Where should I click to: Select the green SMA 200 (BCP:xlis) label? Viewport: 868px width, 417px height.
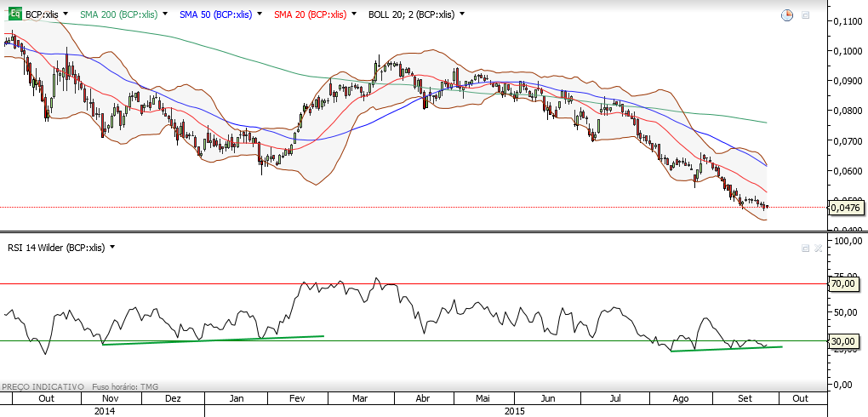click(x=119, y=15)
